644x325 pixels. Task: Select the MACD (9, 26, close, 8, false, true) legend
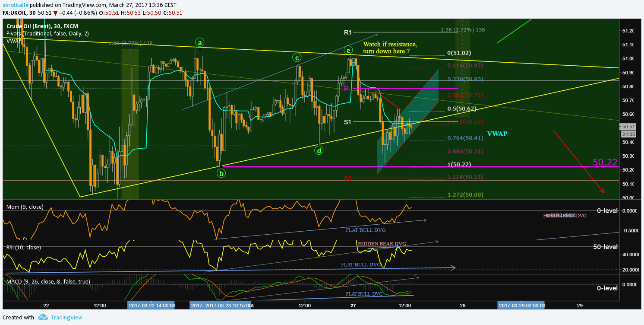click(48, 281)
